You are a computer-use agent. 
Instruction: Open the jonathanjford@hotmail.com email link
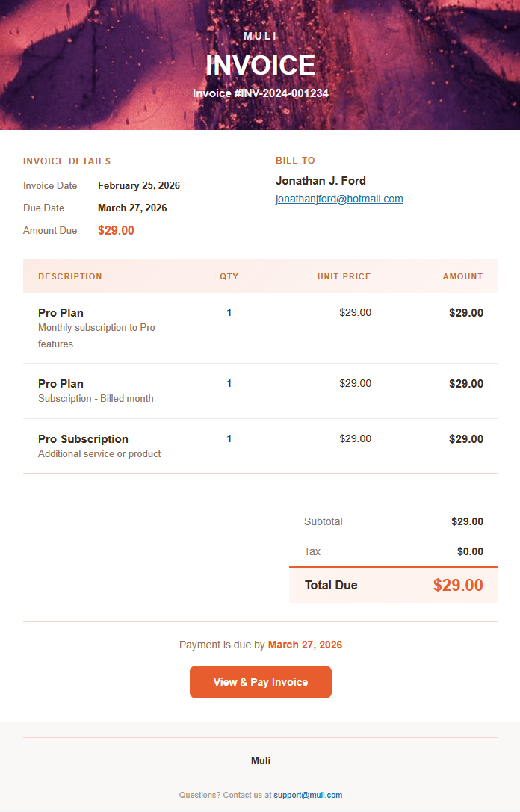point(339,199)
